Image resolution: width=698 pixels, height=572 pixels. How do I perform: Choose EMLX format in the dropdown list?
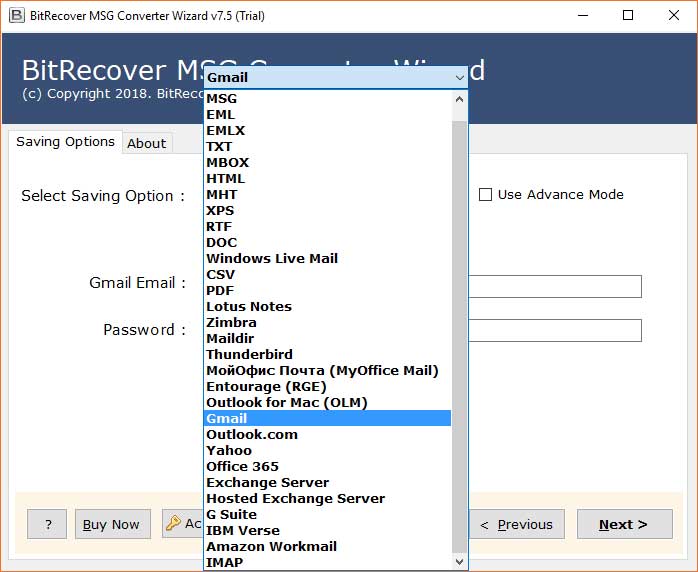point(328,130)
